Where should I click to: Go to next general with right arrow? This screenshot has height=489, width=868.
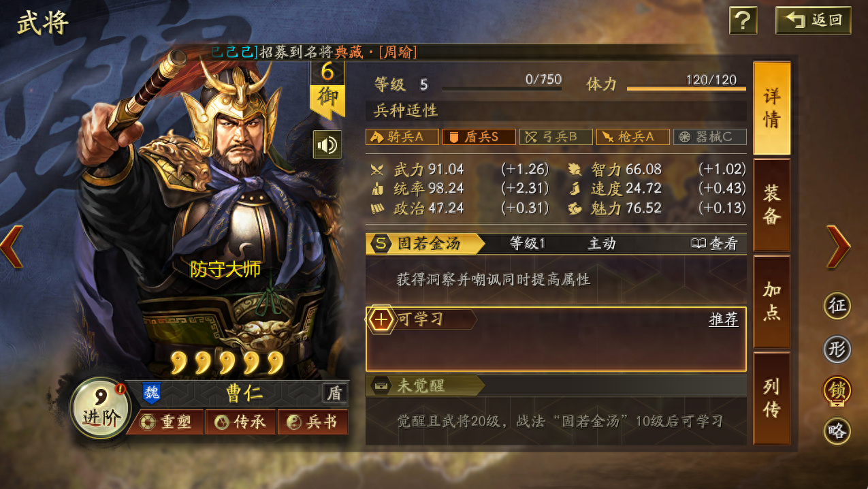coord(839,247)
